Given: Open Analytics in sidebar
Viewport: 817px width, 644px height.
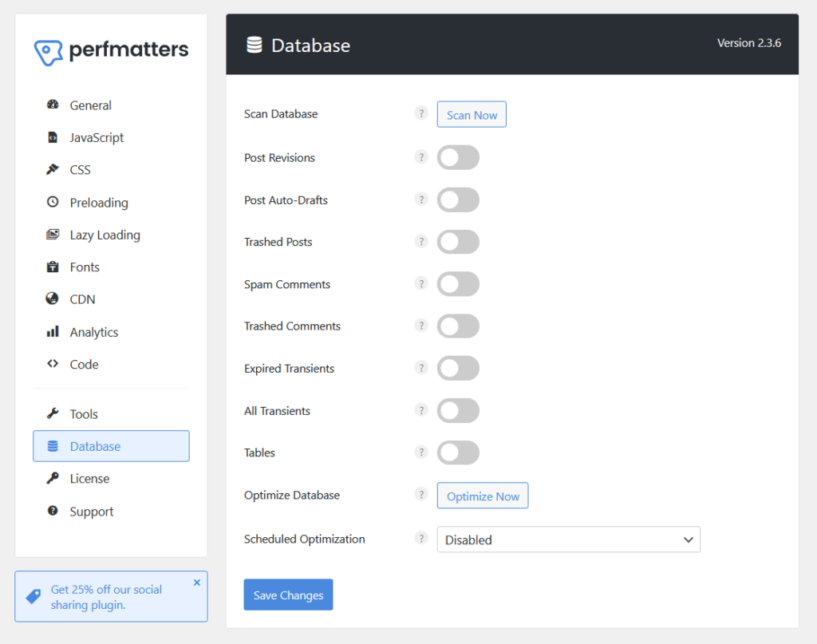Looking at the screenshot, I should coord(112,332).
